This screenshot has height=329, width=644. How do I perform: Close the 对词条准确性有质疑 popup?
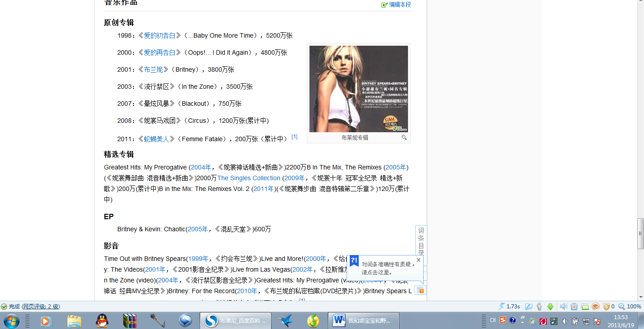(x=418, y=260)
